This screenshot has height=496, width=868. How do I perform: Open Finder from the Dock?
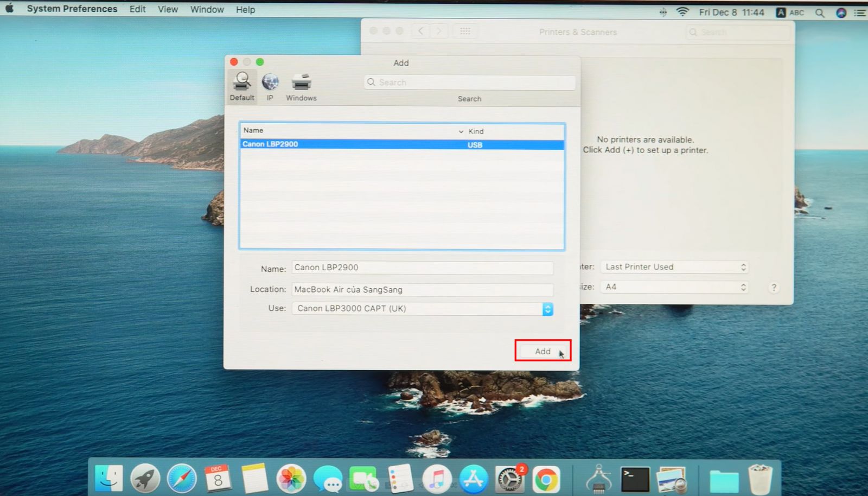tap(109, 478)
